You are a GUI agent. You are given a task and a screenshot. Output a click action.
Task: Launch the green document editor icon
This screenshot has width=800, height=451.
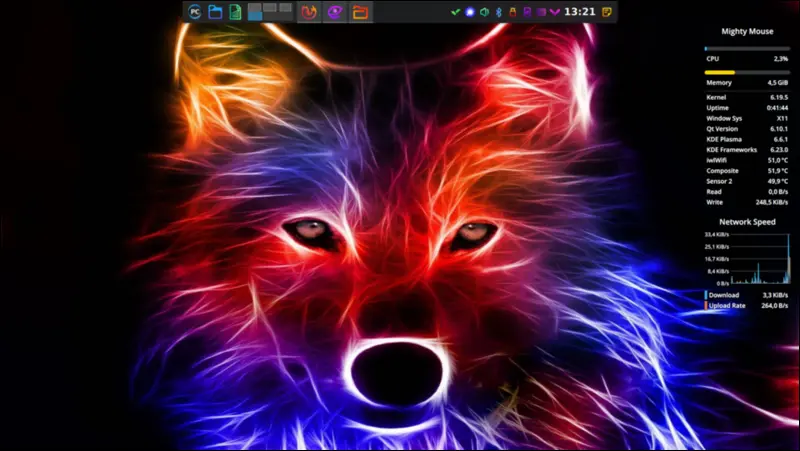point(235,12)
